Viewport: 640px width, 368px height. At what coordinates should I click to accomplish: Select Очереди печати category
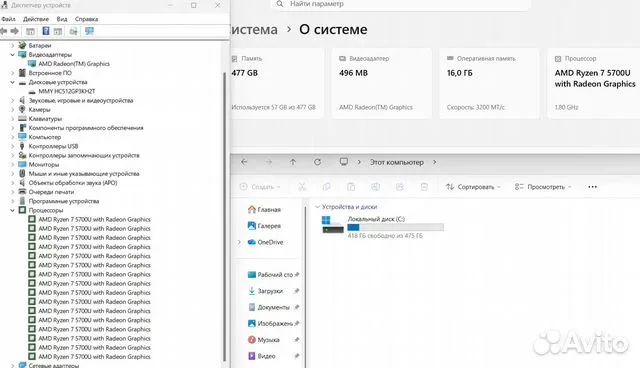[51, 192]
